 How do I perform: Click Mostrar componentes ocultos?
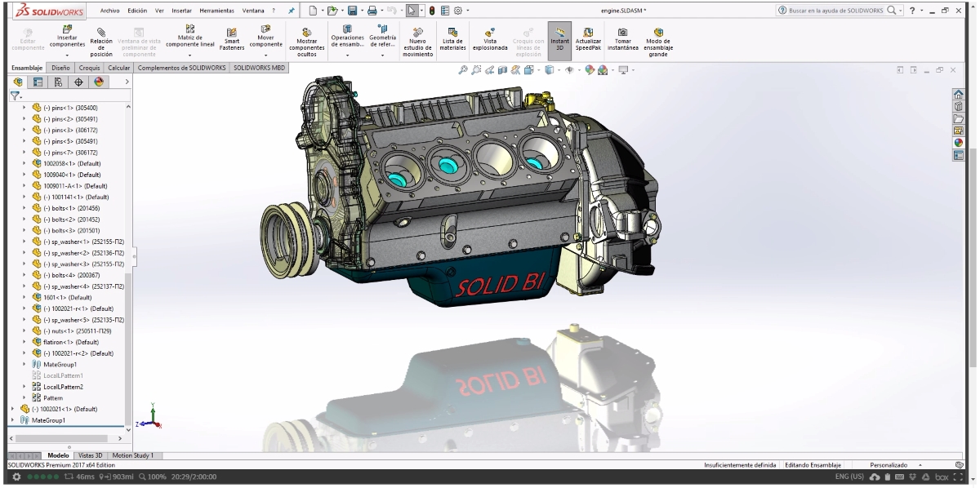tap(307, 42)
